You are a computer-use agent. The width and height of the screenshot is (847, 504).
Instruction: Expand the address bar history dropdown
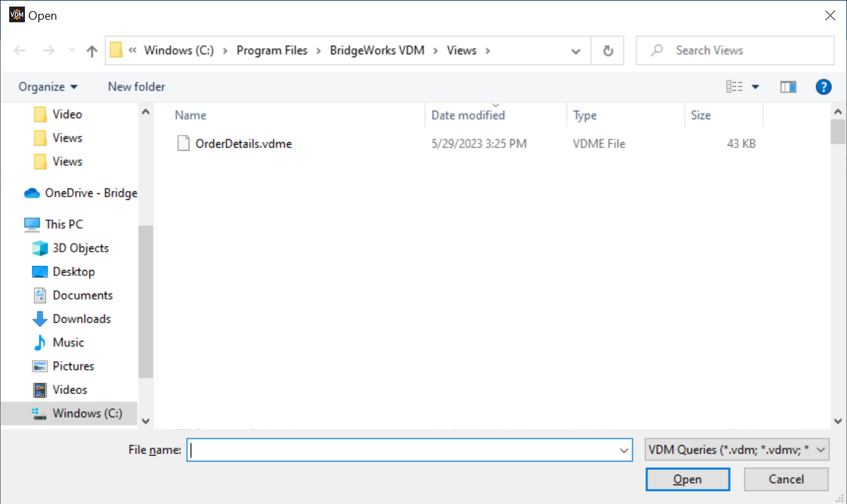(x=576, y=50)
